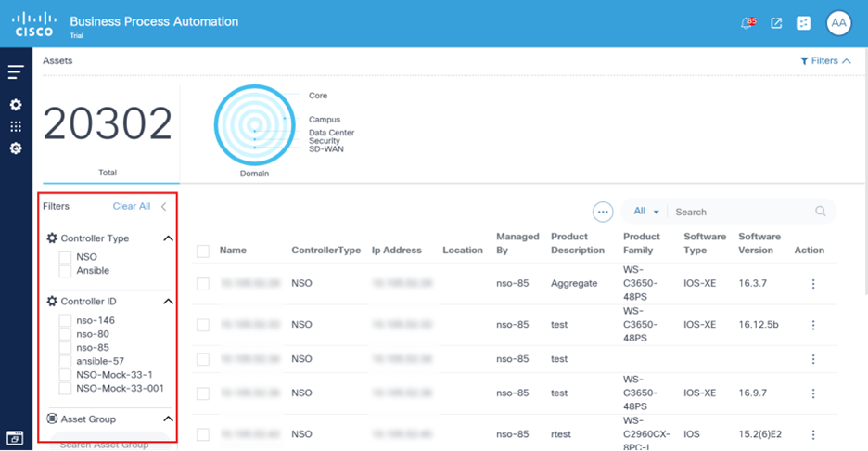Open the dotted grid icon in sidebar
This screenshot has width=868, height=451.
[x=16, y=126]
